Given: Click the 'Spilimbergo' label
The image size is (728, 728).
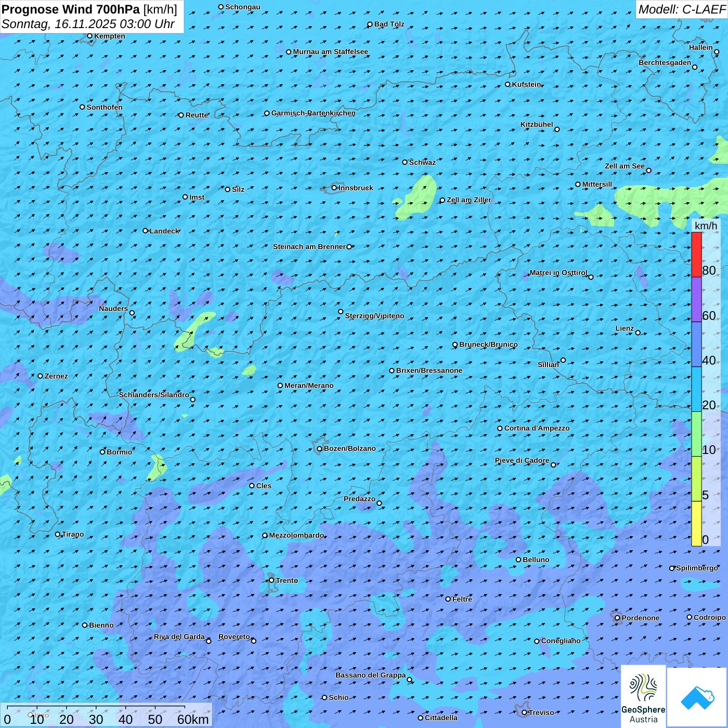Looking at the screenshot, I should [x=697, y=568].
